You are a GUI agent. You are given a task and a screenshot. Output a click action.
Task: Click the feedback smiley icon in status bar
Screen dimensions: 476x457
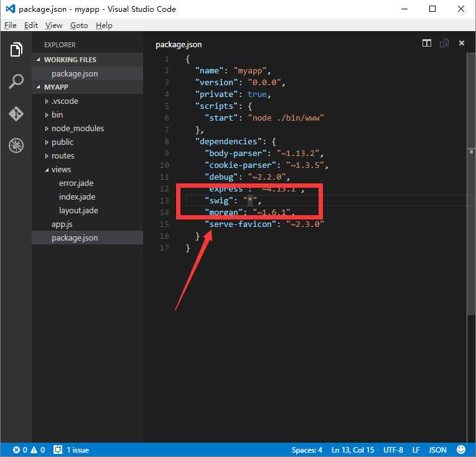click(x=461, y=450)
